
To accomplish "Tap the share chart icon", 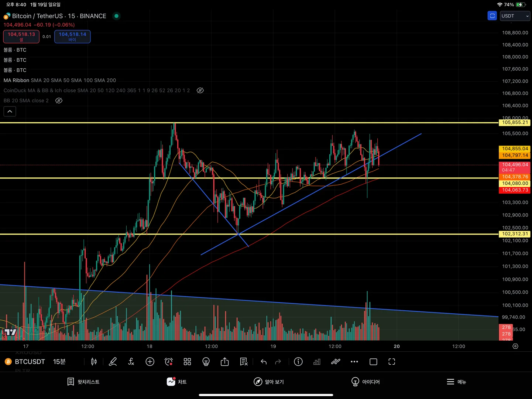I will (x=225, y=362).
